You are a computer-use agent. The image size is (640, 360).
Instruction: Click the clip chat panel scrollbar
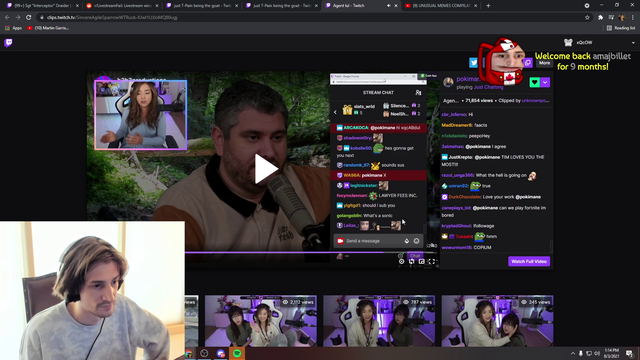551,246
